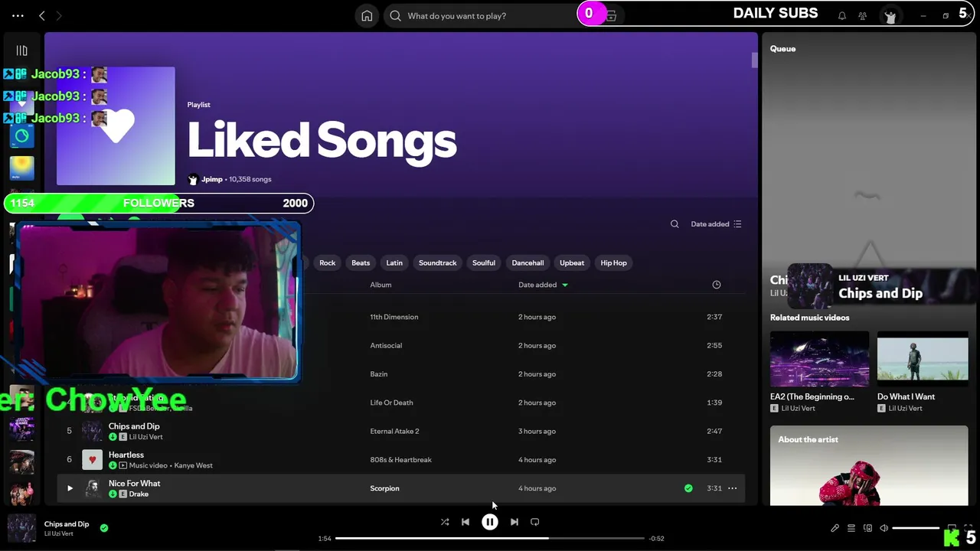Image resolution: width=980 pixels, height=551 pixels.
Task: Open 'Chips and Dip' title in player bar
Action: tap(67, 524)
